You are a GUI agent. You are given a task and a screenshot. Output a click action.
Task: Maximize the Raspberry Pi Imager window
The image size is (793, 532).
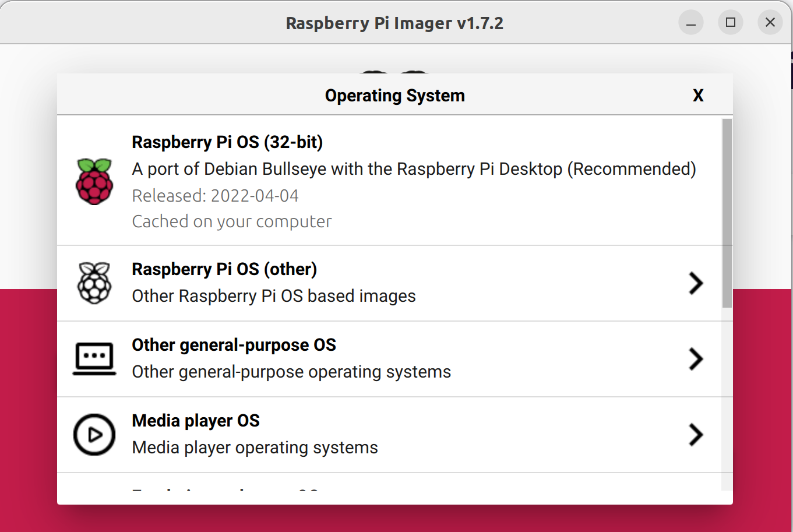tap(731, 23)
